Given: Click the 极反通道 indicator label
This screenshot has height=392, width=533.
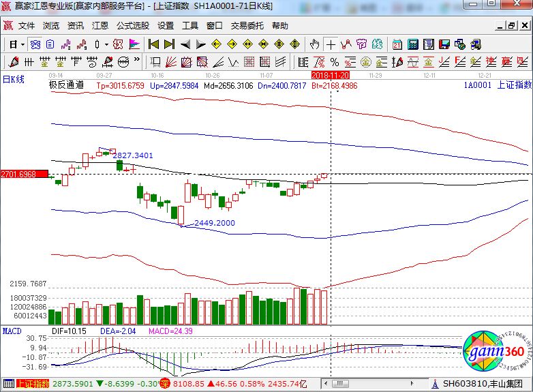Looking at the screenshot, I should (x=66, y=85).
